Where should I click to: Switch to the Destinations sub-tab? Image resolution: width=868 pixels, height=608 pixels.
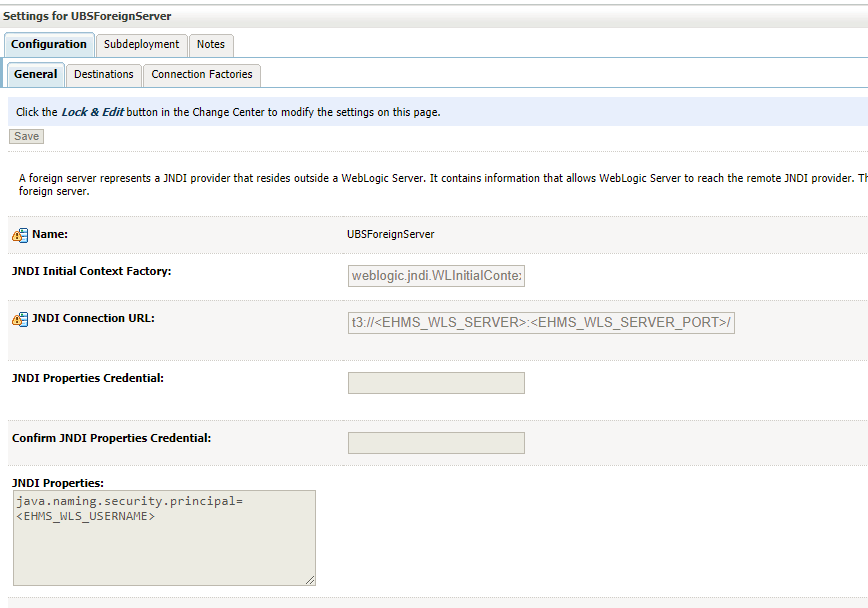(x=104, y=75)
